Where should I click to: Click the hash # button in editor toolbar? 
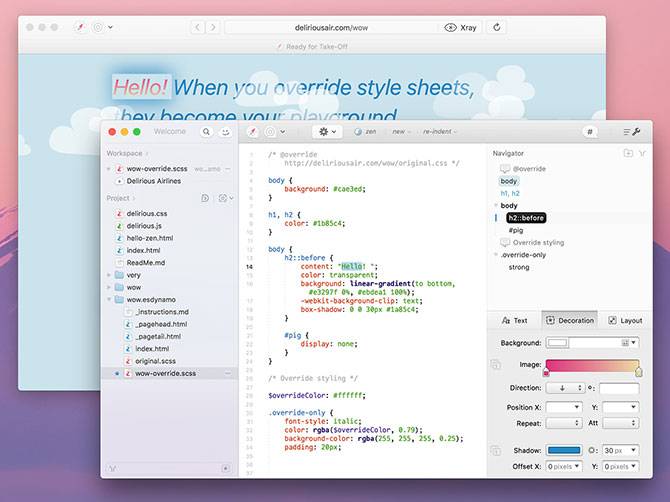click(x=590, y=132)
